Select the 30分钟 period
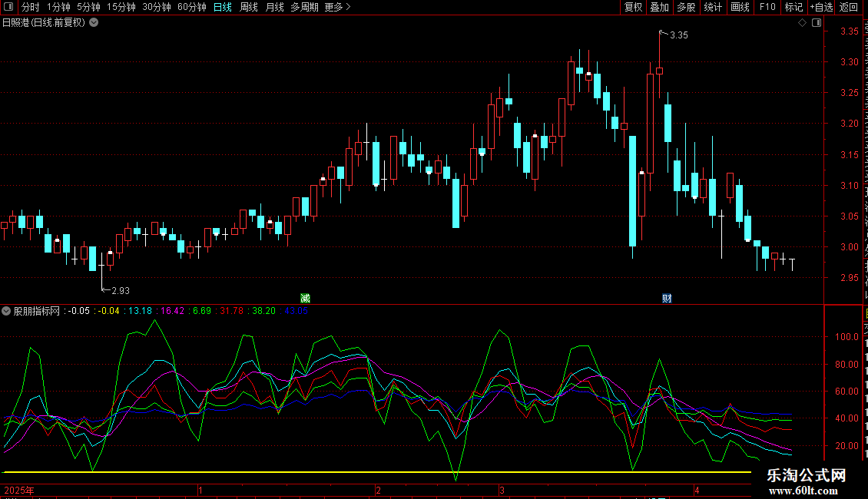The height and width of the screenshot is (499, 868). click(157, 7)
